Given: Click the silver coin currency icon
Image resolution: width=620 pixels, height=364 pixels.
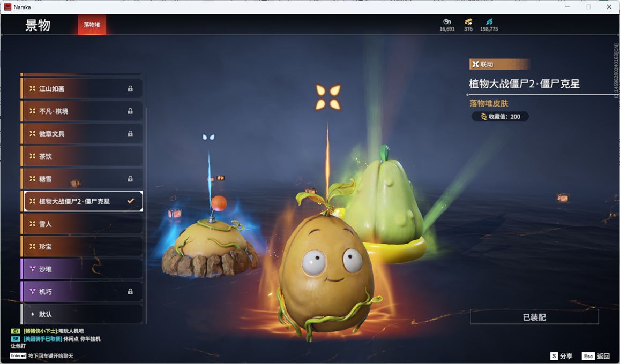Looking at the screenshot, I should (x=447, y=21).
